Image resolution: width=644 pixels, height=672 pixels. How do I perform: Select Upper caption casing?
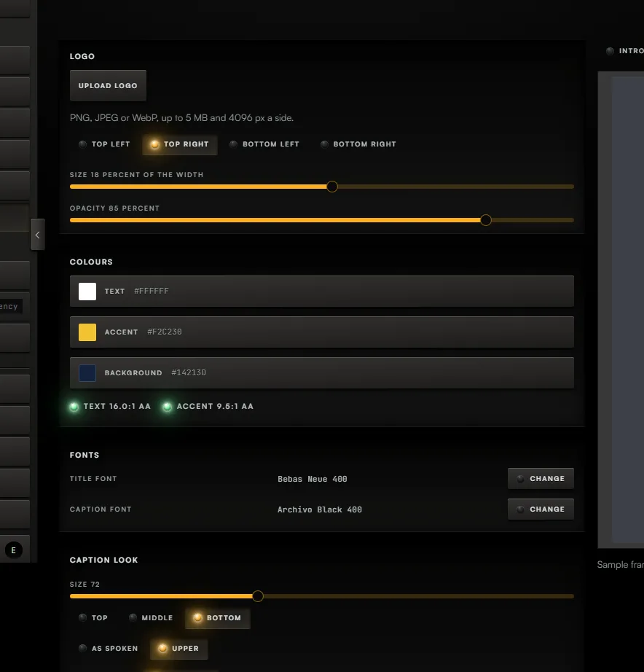coord(179,649)
